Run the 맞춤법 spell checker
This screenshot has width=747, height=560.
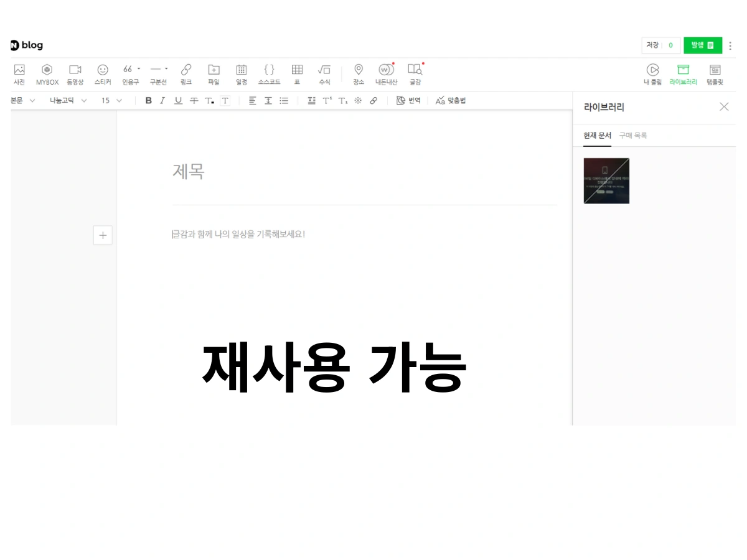pos(451,100)
